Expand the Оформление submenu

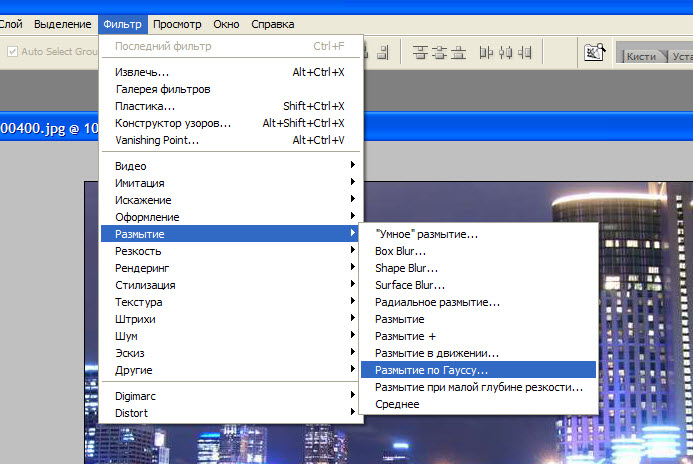click(230, 217)
